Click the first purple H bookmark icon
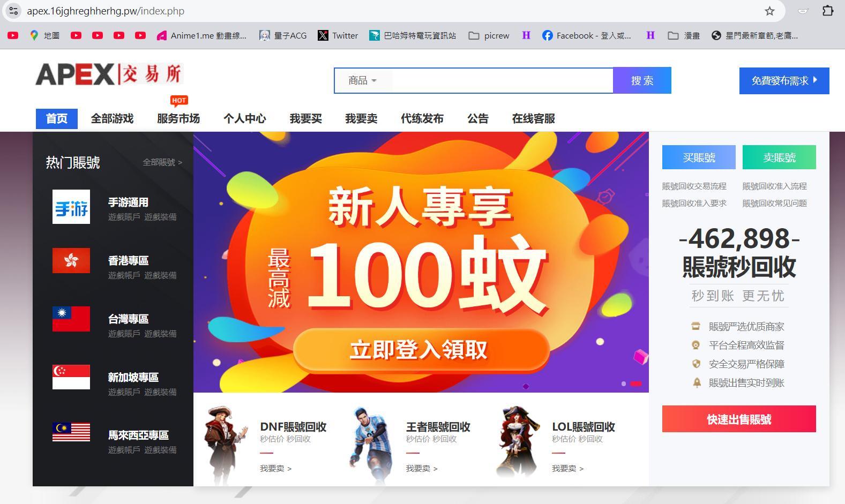 tap(526, 35)
